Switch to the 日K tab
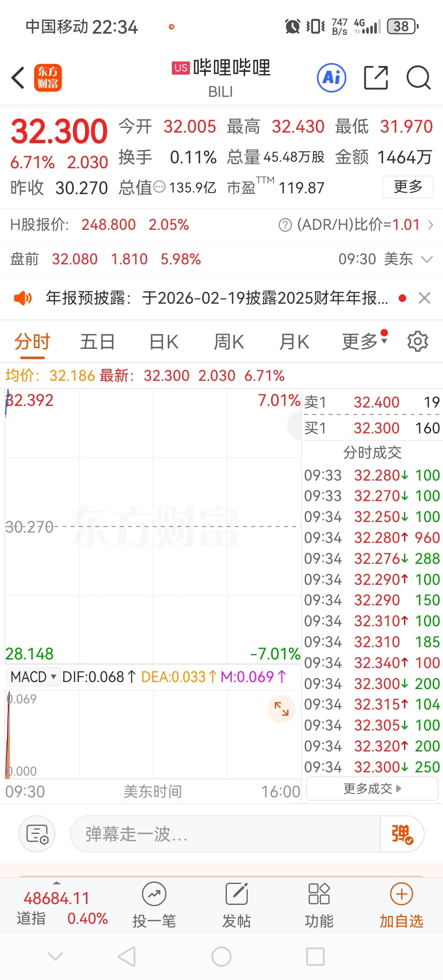Screen dimensions: 443x980 (x=164, y=341)
